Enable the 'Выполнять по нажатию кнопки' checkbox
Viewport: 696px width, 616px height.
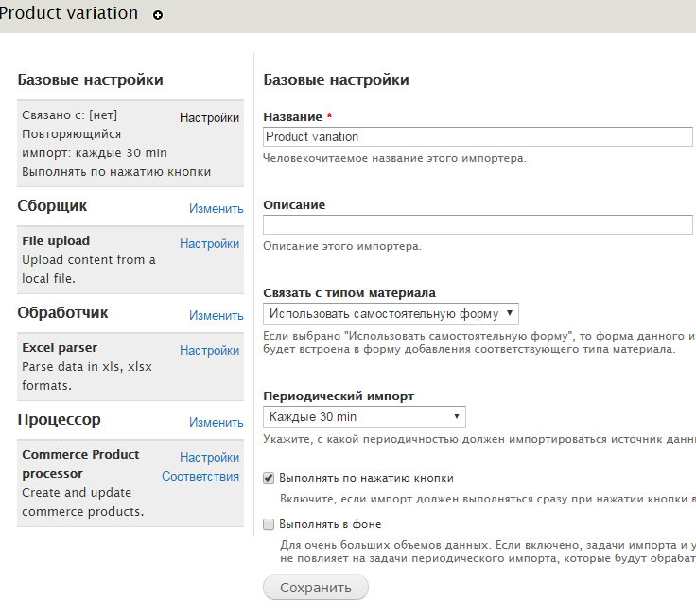click(x=269, y=478)
